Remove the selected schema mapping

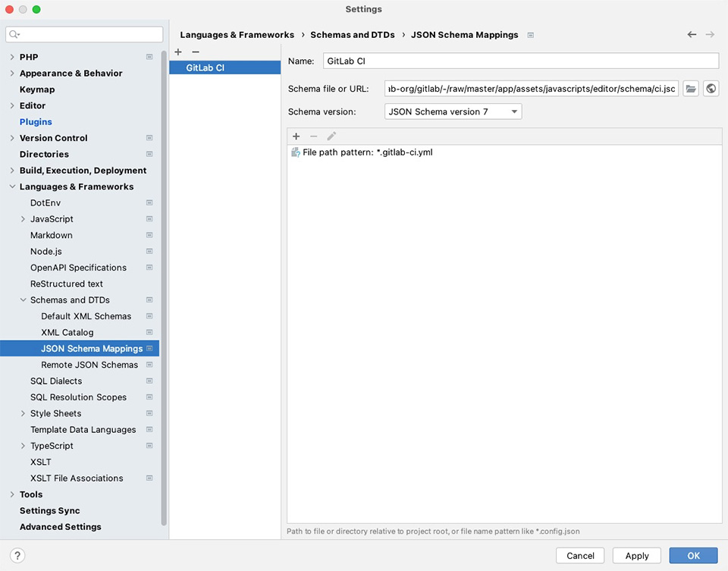tap(196, 52)
